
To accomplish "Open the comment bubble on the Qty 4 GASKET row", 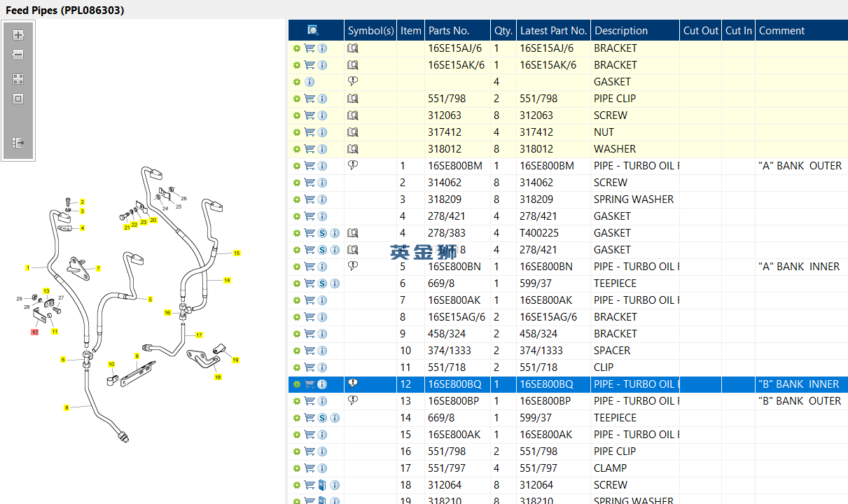I will 353,81.
